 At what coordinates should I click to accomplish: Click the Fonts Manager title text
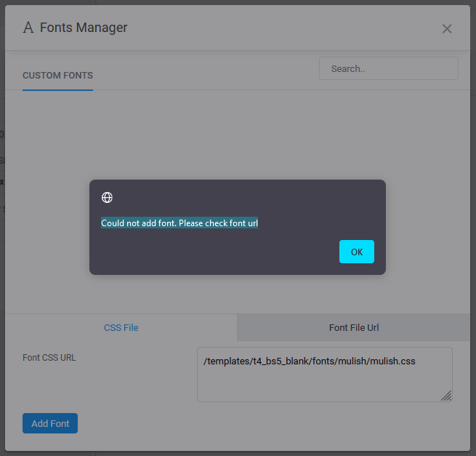click(84, 28)
